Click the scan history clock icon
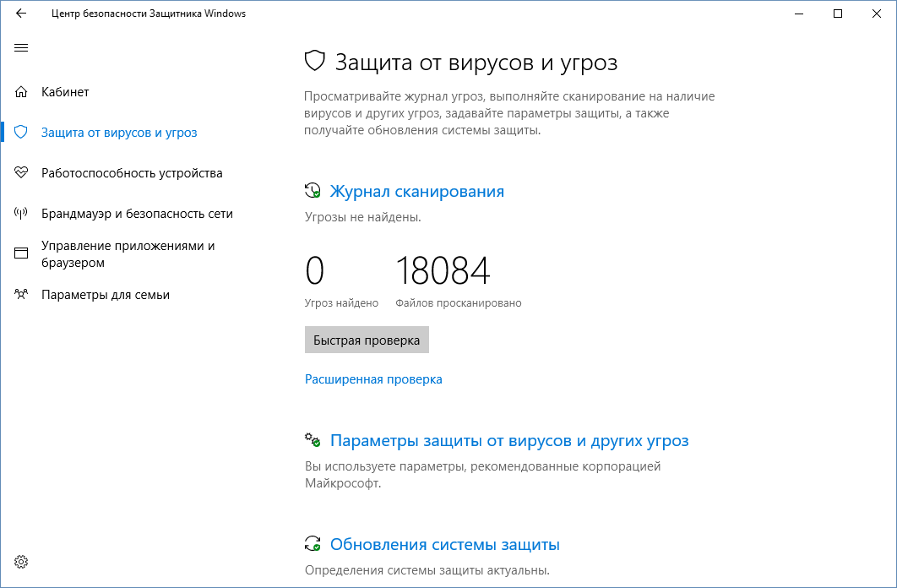The width and height of the screenshot is (897, 588). point(313,190)
